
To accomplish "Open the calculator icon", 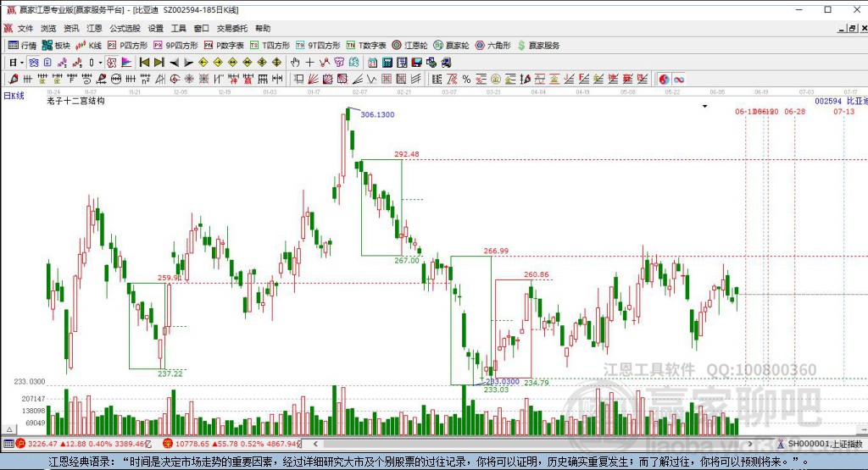I will [x=387, y=63].
